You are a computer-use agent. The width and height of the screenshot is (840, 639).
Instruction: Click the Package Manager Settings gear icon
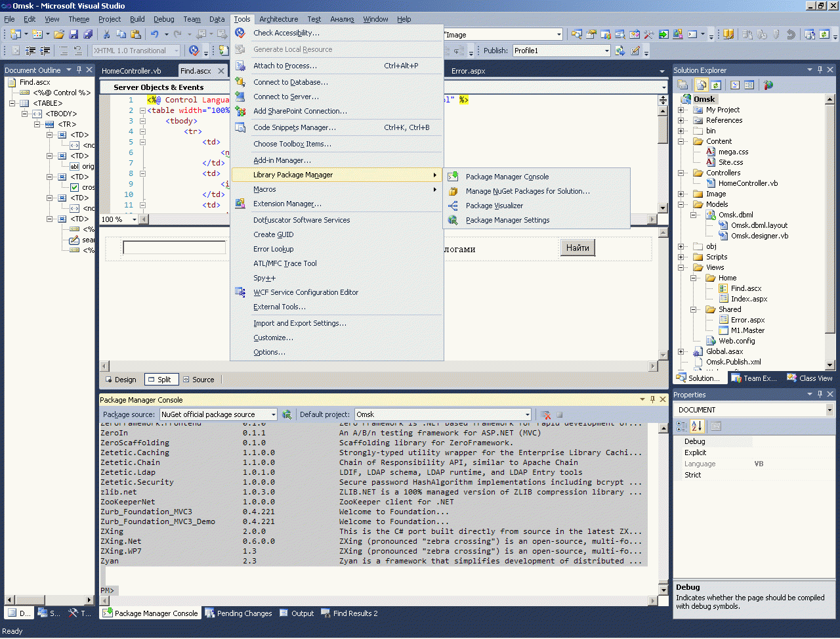point(453,220)
